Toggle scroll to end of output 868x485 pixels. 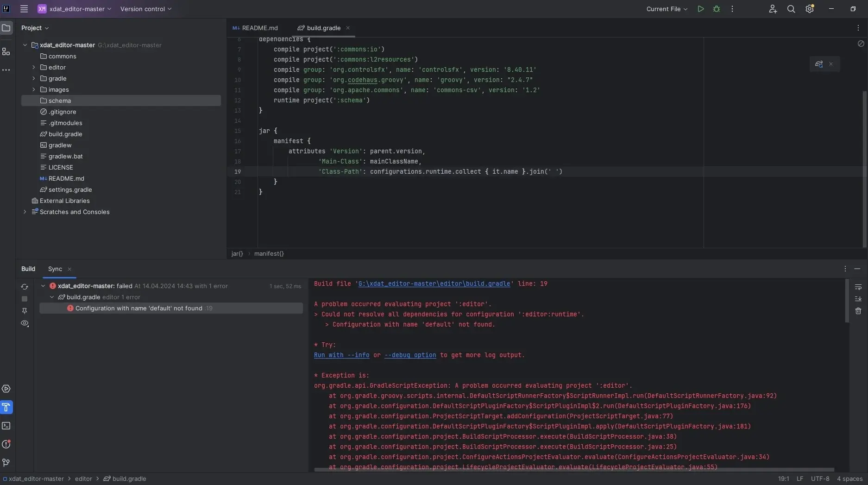(x=858, y=299)
